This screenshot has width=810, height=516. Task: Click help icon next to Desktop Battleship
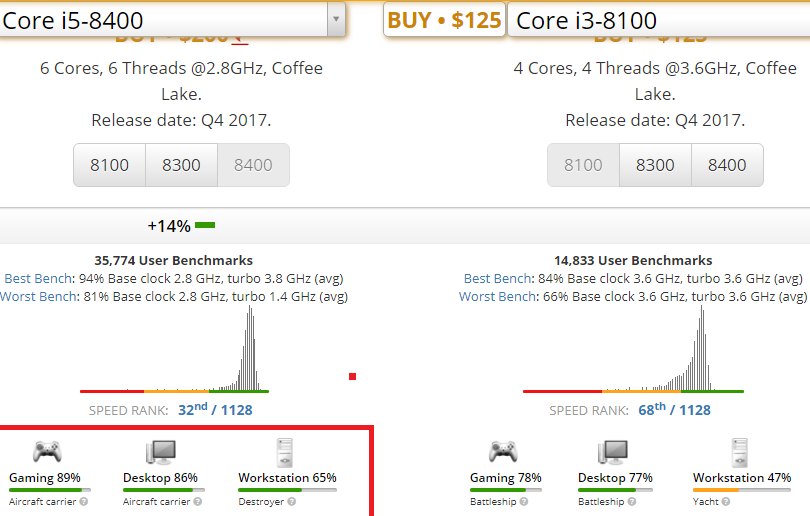point(632,502)
